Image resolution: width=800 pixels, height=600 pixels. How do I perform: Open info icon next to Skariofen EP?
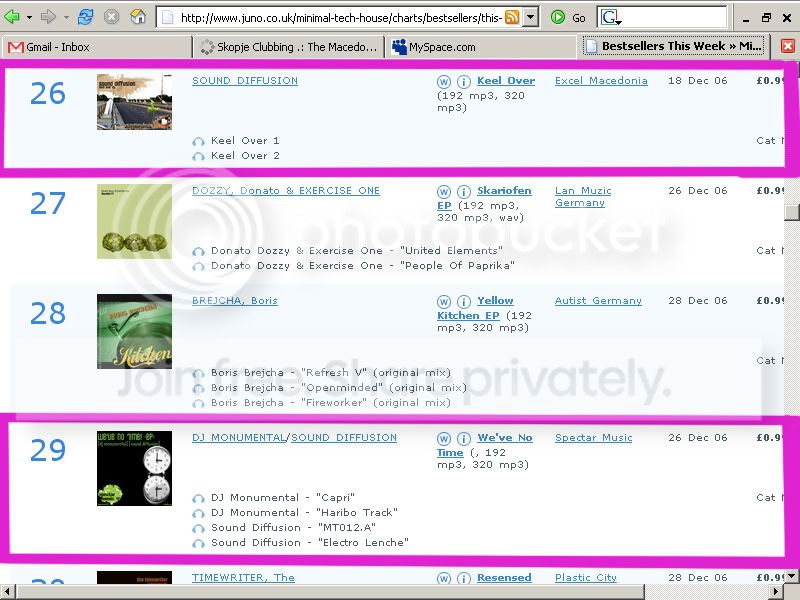point(464,191)
